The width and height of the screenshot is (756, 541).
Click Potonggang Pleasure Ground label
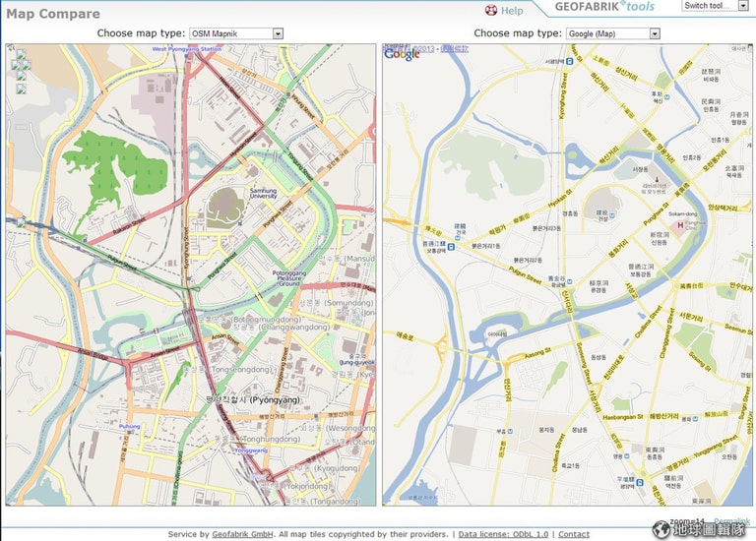[289, 278]
